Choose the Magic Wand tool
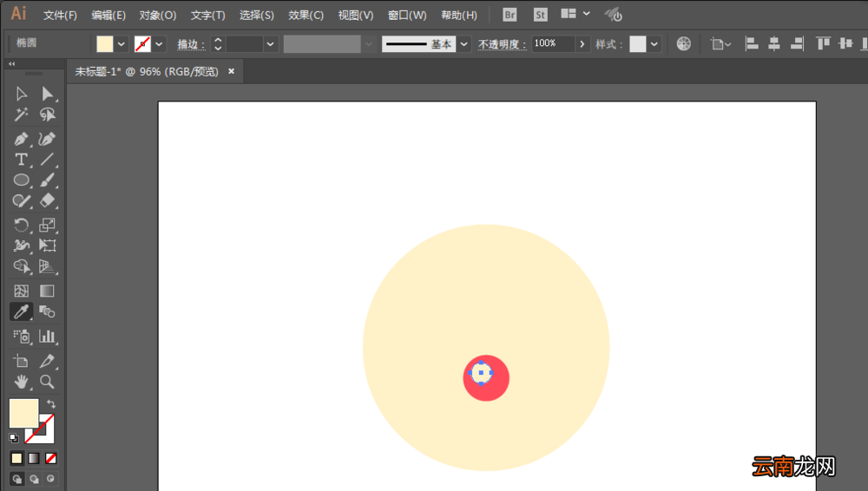Screen dimensions: 868x491 (x=21, y=115)
